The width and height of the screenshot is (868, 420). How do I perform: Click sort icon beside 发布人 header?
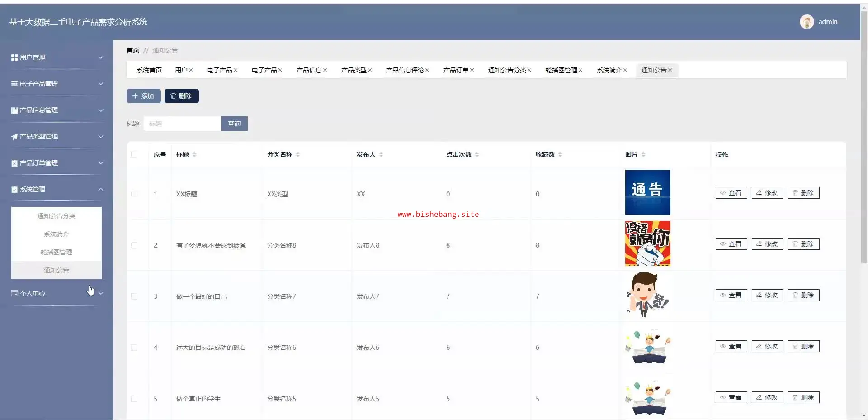pyautogui.click(x=381, y=155)
